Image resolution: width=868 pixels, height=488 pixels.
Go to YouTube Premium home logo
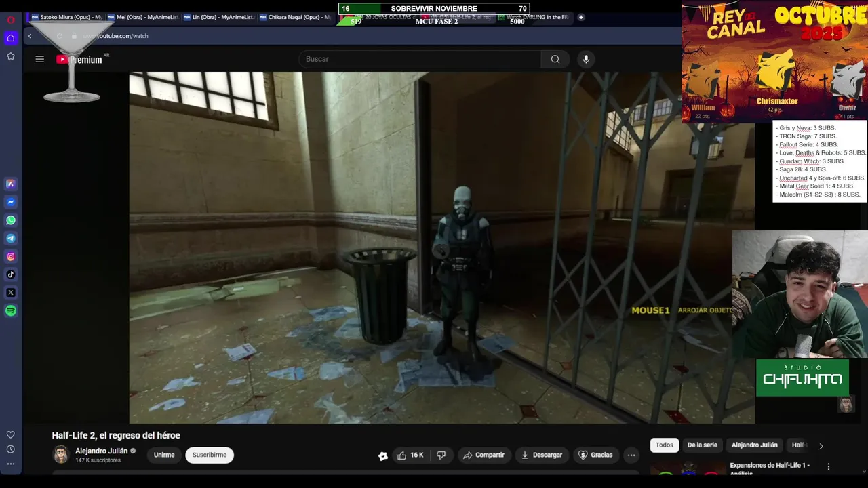click(80, 60)
